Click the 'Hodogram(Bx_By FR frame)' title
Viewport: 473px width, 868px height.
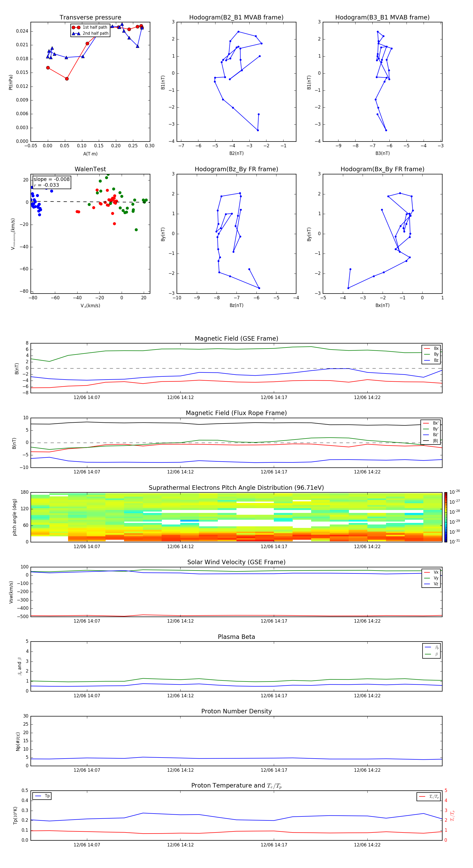[382, 169]
